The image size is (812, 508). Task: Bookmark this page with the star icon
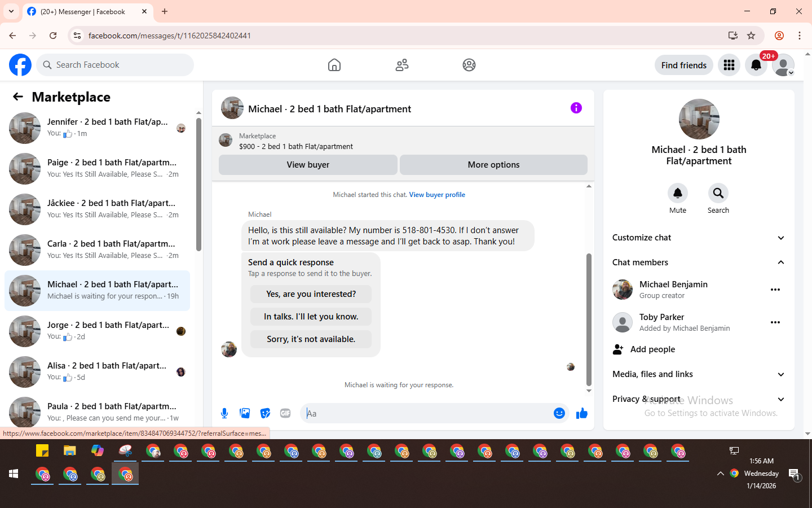(x=751, y=36)
